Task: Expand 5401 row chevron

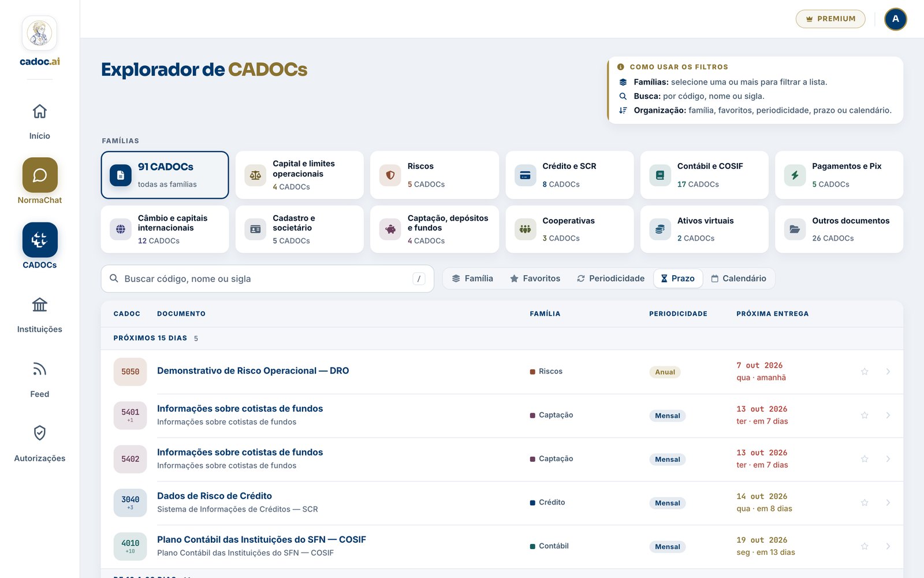Action: [x=888, y=415]
